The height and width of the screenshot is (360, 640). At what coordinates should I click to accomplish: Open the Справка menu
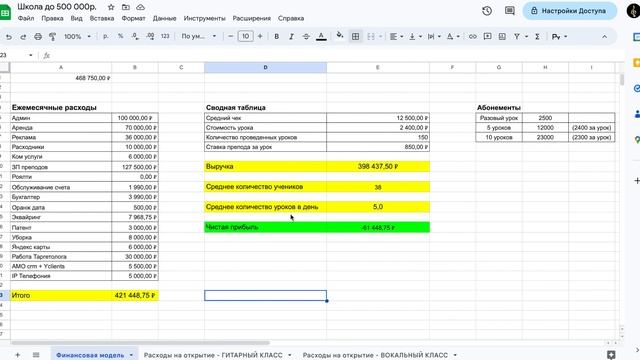click(x=291, y=18)
